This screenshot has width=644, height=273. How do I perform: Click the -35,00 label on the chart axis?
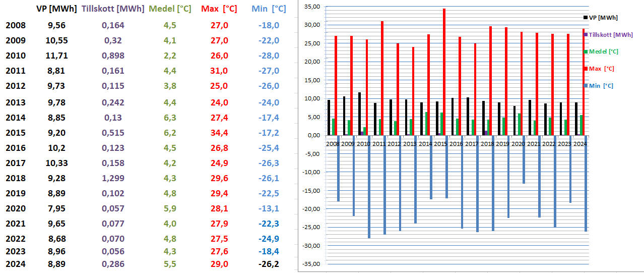pyautogui.click(x=311, y=263)
